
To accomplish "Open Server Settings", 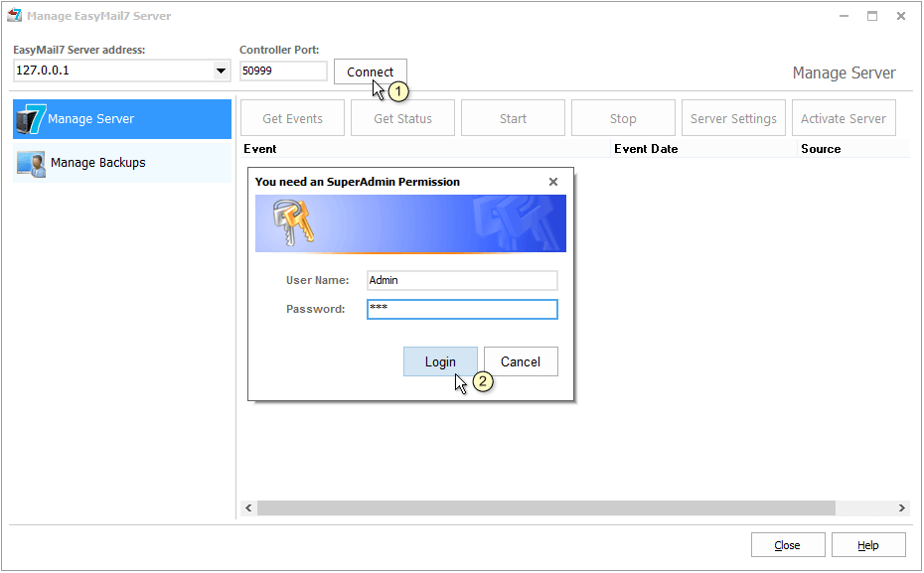I will click(733, 118).
